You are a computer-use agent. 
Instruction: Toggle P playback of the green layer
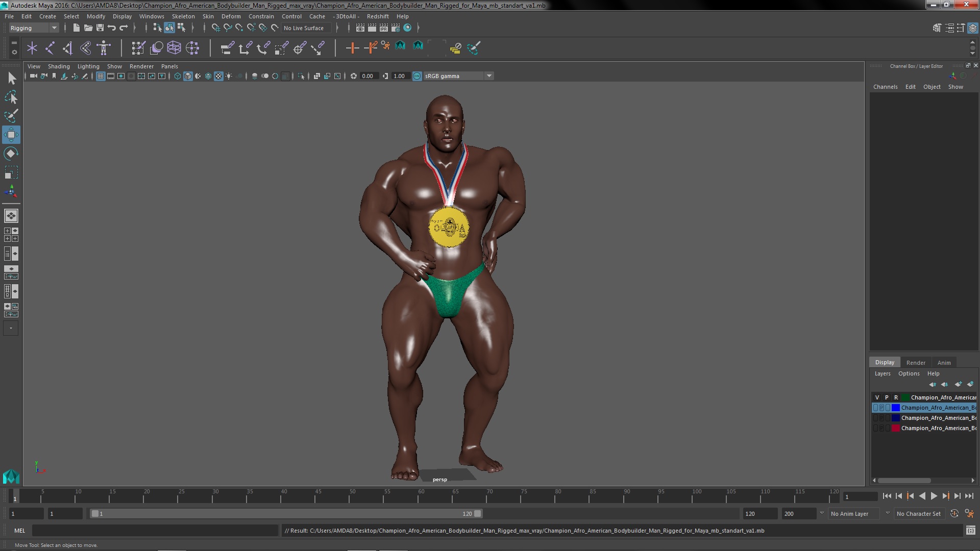(886, 397)
